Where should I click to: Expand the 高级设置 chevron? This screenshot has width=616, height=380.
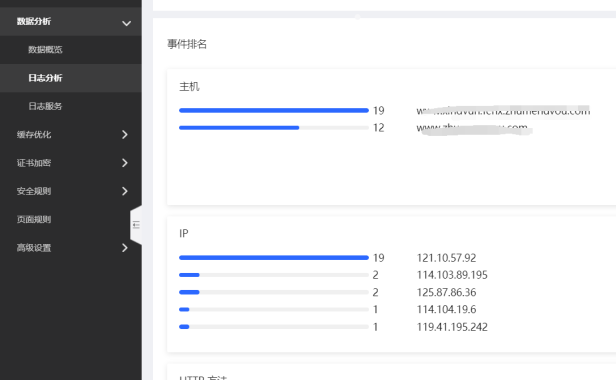(x=125, y=248)
